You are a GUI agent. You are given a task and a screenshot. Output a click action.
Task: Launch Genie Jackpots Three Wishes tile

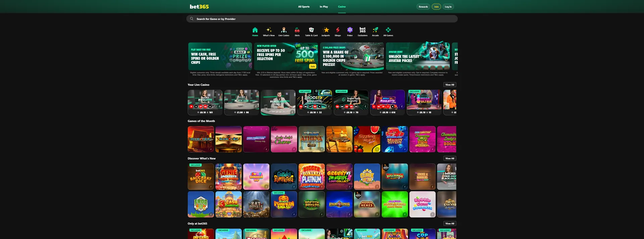pyautogui.click(x=228, y=177)
